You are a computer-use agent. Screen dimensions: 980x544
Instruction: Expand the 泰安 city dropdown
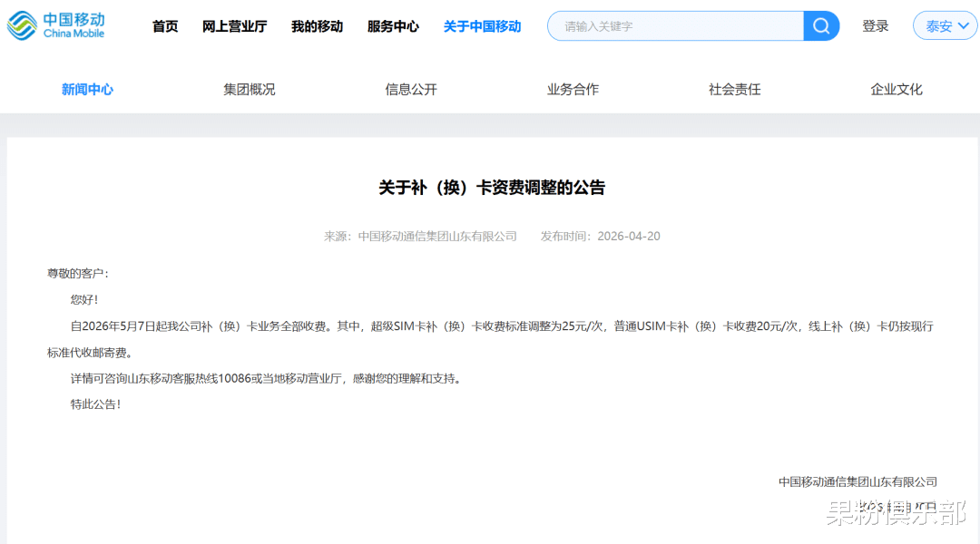pyautogui.click(x=945, y=26)
